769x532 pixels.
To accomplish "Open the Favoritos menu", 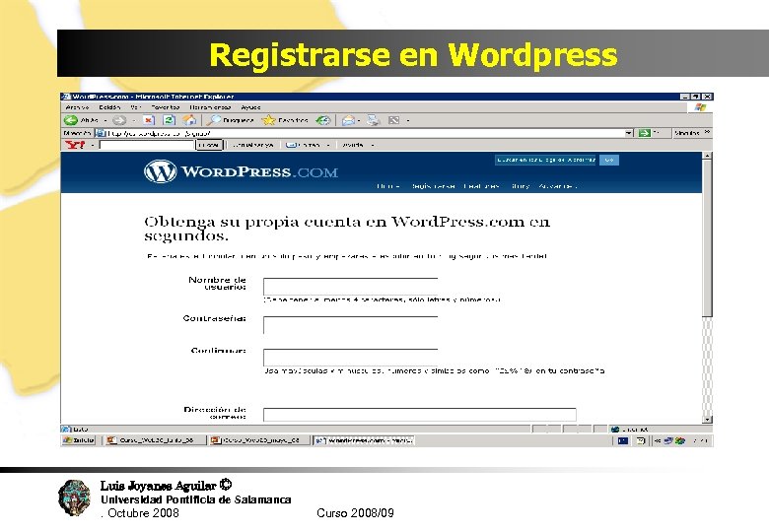I will [x=166, y=107].
